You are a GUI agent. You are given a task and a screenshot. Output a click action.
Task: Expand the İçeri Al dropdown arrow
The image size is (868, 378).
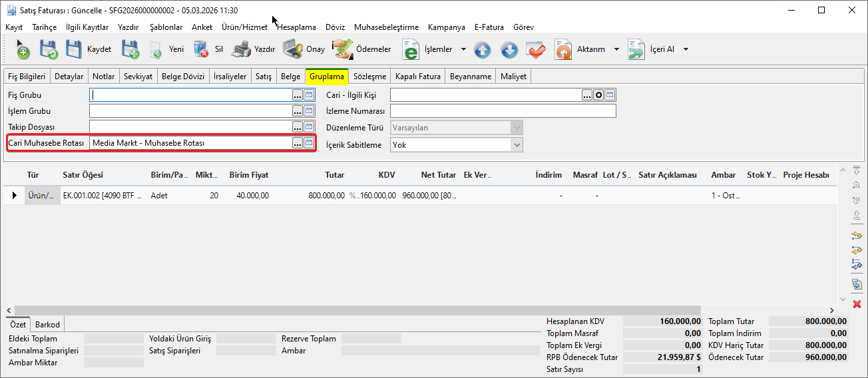[686, 49]
